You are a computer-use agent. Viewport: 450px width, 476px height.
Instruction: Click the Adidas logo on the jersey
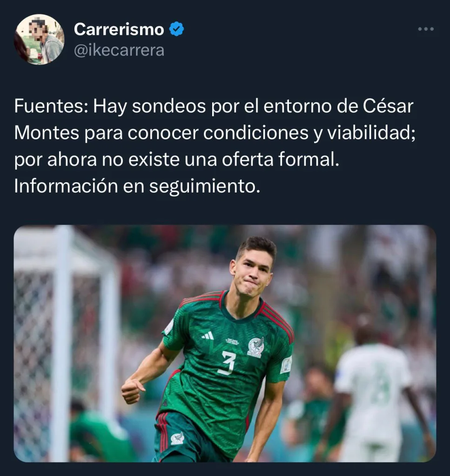[208, 336]
